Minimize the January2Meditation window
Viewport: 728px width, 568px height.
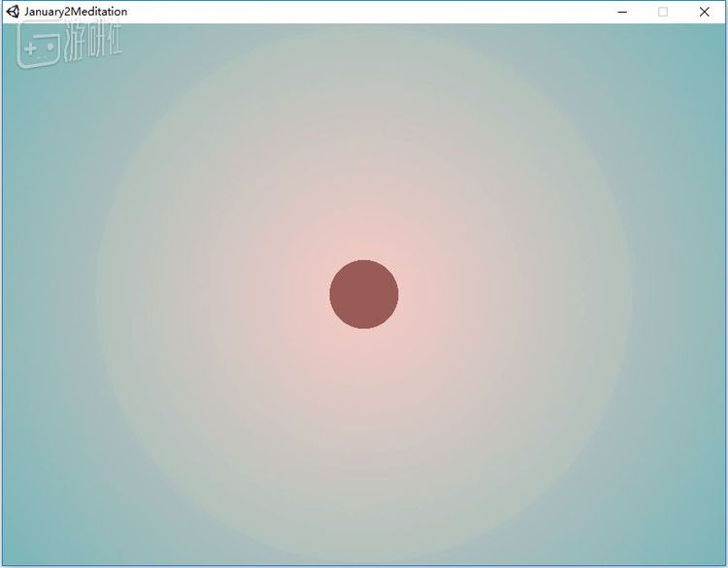click(622, 12)
